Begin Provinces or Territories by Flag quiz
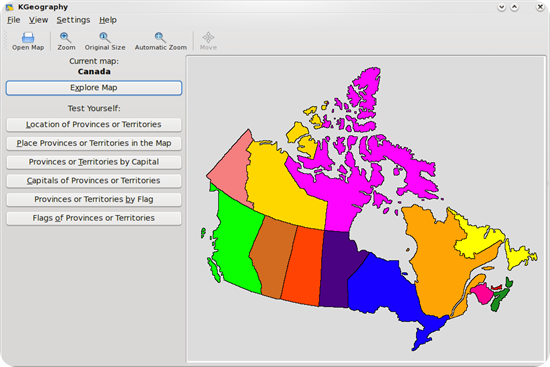 click(x=94, y=199)
